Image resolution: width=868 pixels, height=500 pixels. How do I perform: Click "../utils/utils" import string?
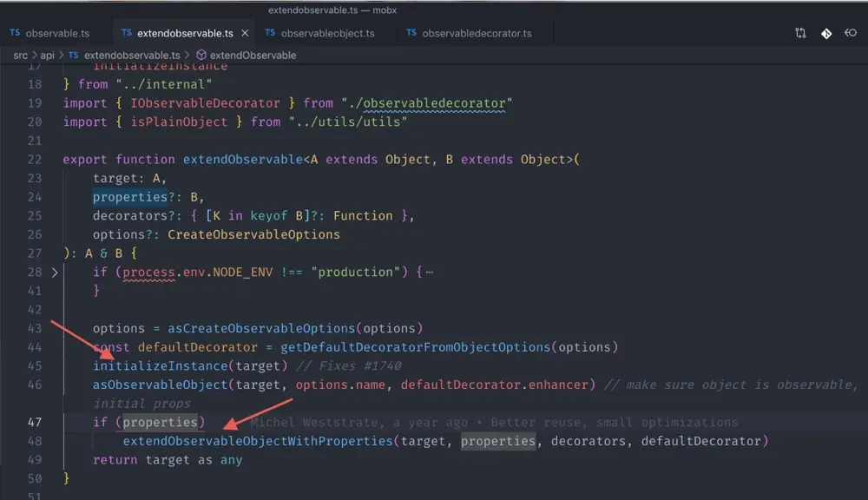point(348,122)
